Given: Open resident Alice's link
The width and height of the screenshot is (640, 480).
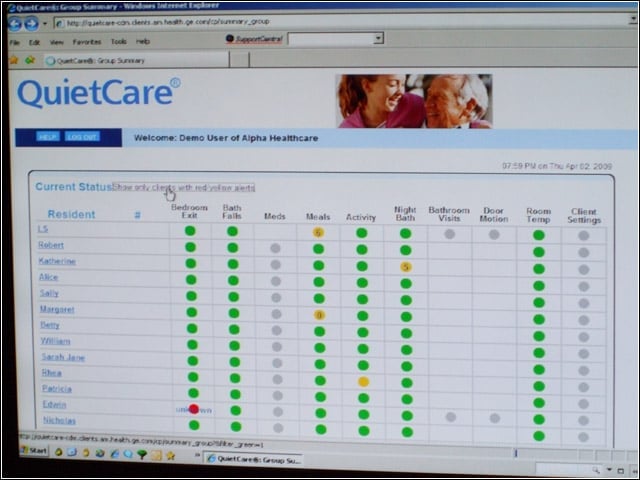Looking at the screenshot, I should click(x=49, y=277).
